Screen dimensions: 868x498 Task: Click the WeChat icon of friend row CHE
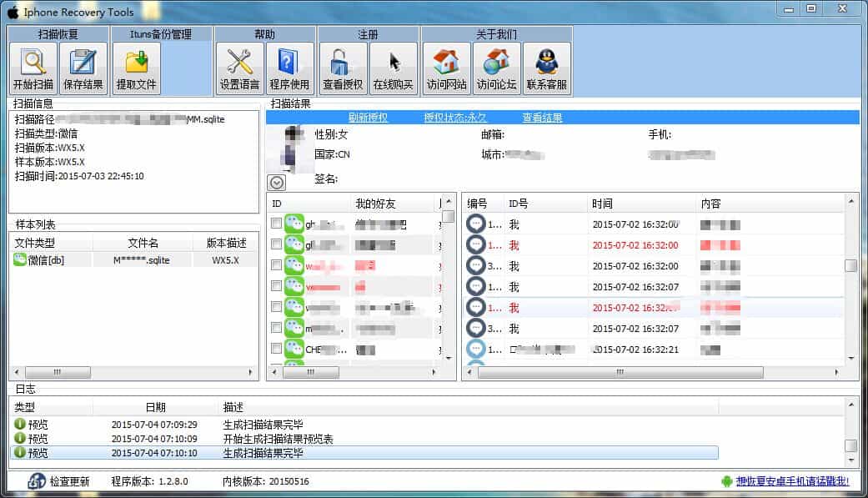[294, 349]
